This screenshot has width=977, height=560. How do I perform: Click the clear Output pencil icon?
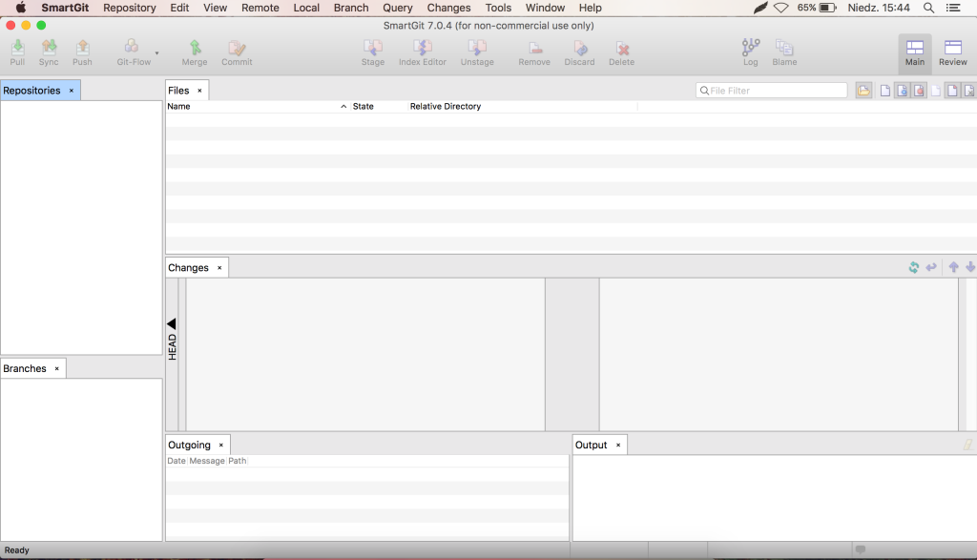[x=967, y=445]
